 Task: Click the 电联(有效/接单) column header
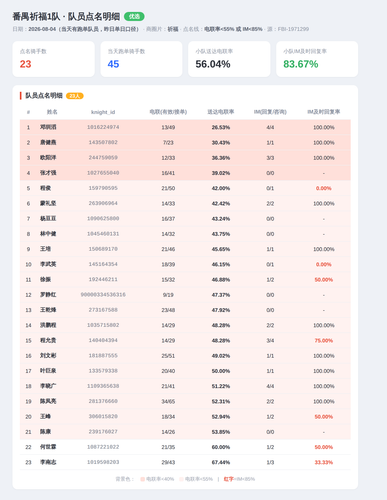(x=168, y=112)
